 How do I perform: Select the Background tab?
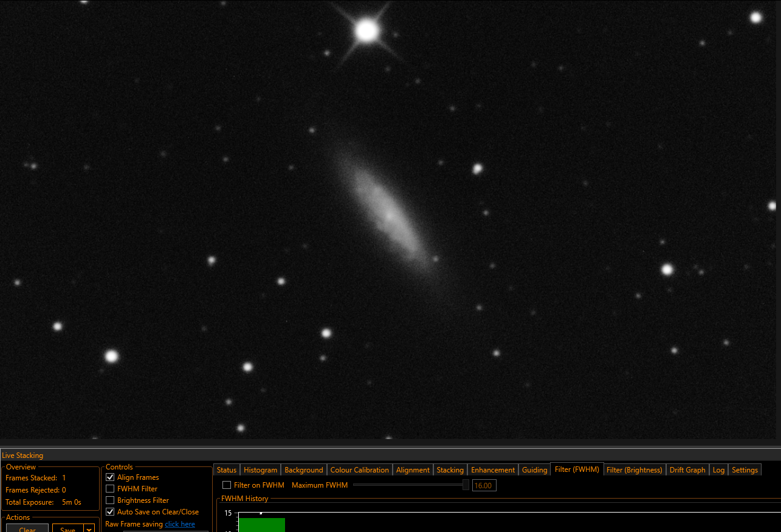point(304,470)
